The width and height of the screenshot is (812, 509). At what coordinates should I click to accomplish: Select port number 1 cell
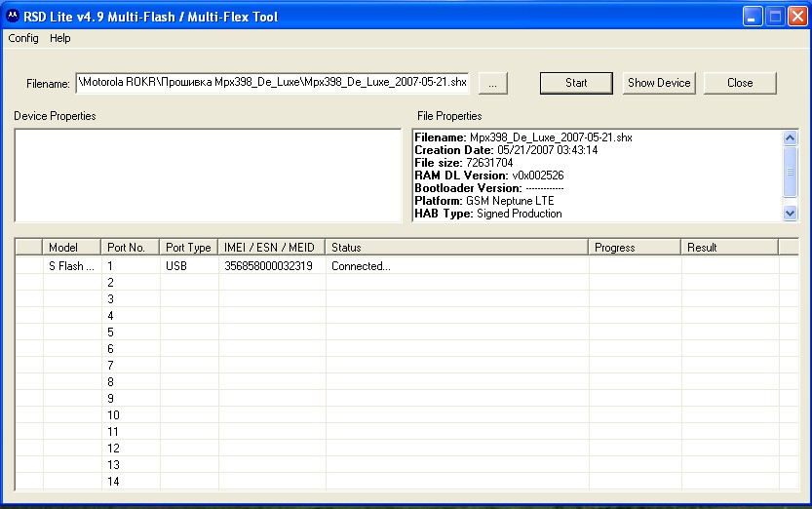(131, 266)
